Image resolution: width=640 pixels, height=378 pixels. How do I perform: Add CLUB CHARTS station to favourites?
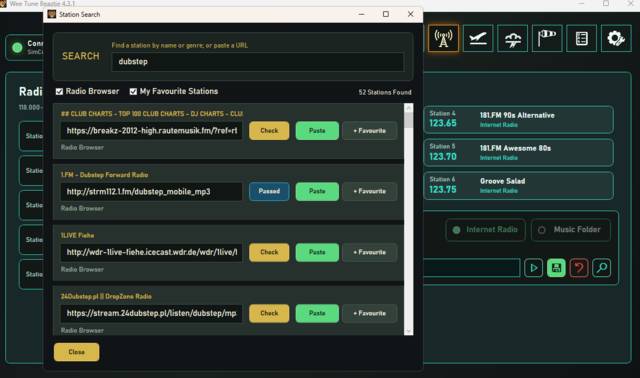coord(369,131)
